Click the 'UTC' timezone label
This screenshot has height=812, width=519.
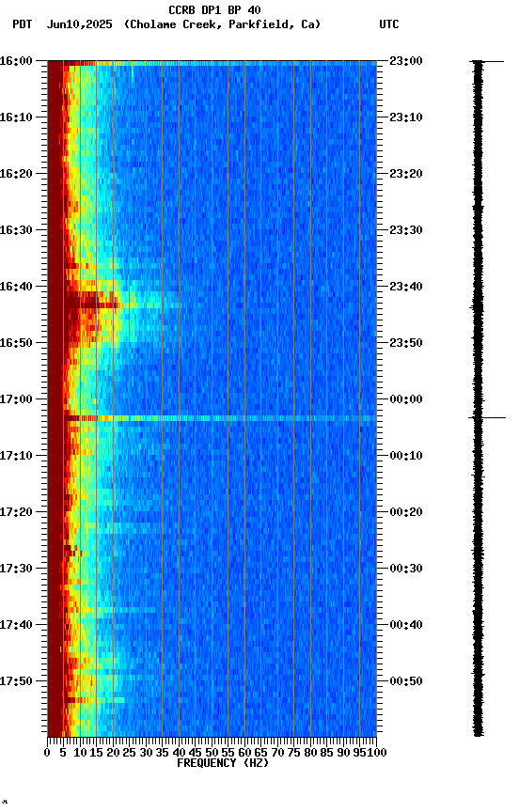pos(389,24)
